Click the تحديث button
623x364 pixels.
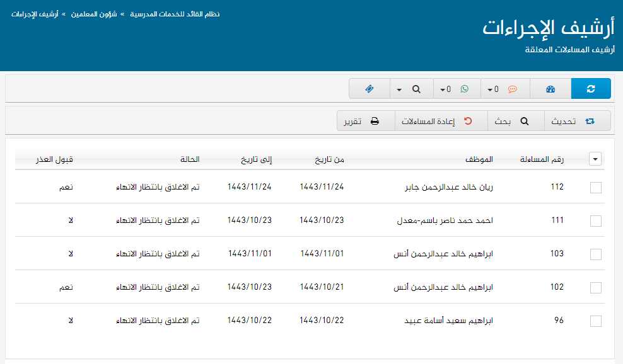click(x=577, y=121)
